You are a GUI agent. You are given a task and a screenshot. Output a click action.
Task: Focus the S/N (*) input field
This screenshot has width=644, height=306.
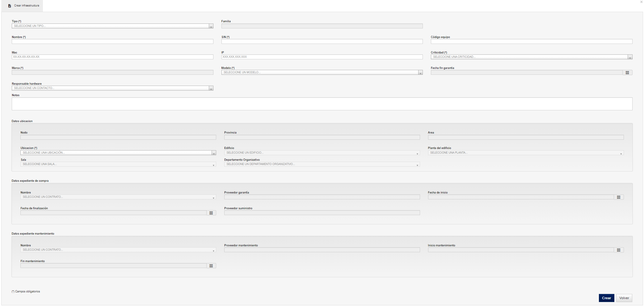click(x=322, y=41)
